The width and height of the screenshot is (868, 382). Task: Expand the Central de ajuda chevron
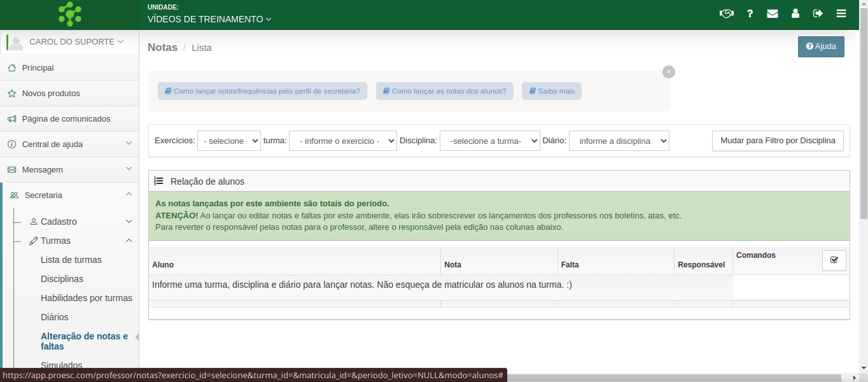click(x=129, y=143)
